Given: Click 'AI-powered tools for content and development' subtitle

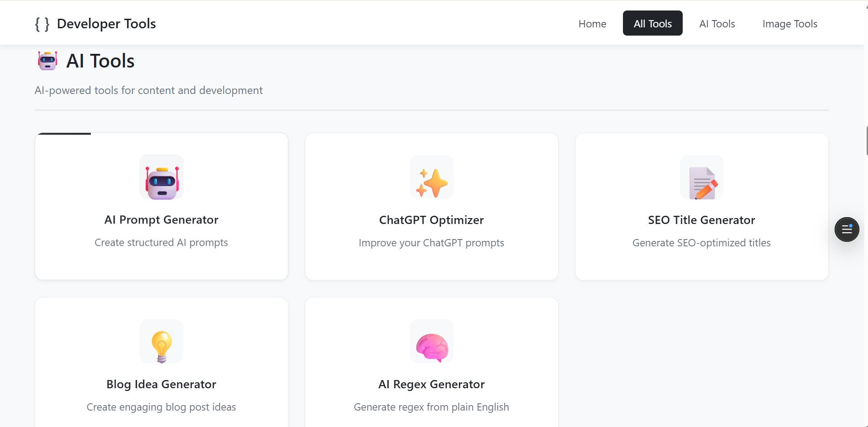Looking at the screenshot, I should coord(149,90).
